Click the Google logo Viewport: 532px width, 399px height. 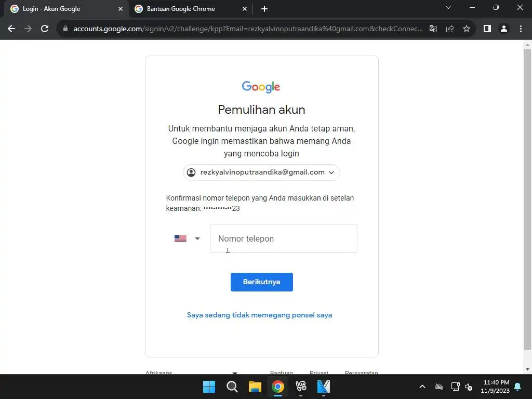point(261,87)
